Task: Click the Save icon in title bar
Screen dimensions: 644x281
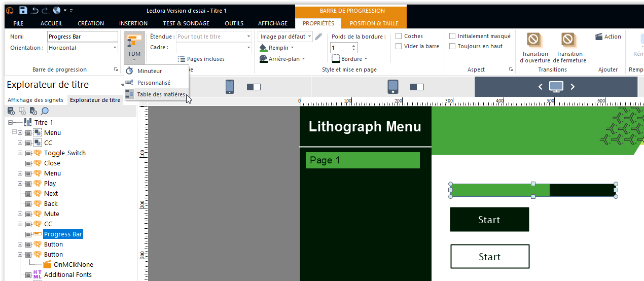Action: click(23, 10)
